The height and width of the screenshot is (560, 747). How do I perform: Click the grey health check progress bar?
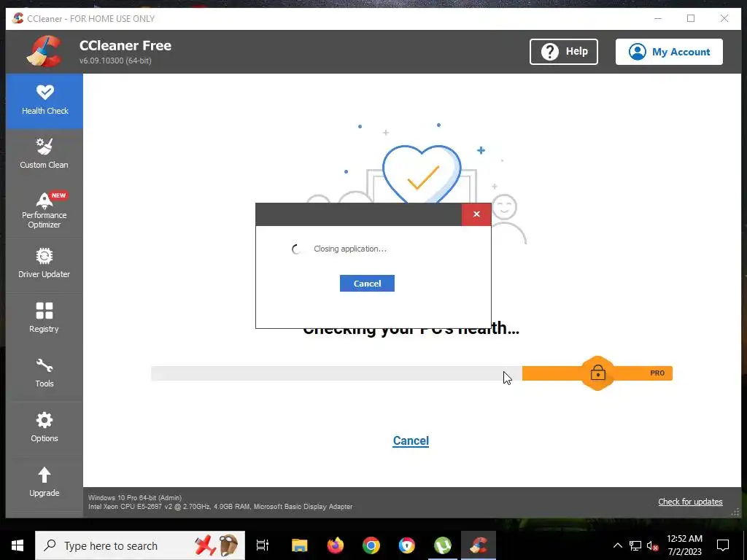336,373
